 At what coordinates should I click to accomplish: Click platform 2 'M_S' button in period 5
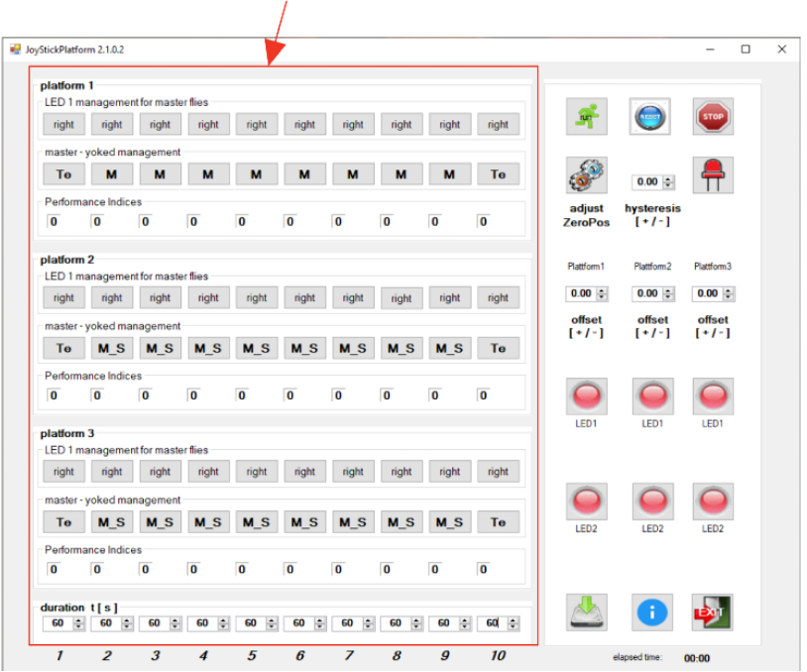tap(257, 348)
